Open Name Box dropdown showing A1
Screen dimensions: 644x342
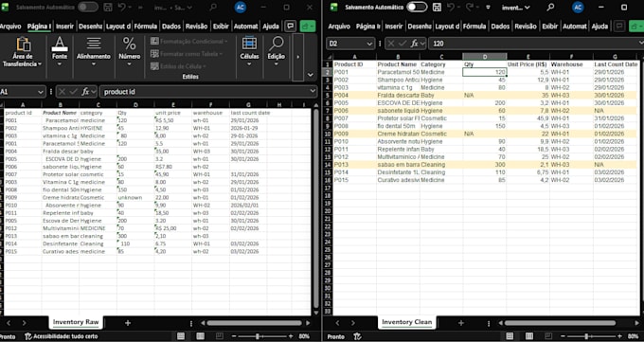coord(40,92)
